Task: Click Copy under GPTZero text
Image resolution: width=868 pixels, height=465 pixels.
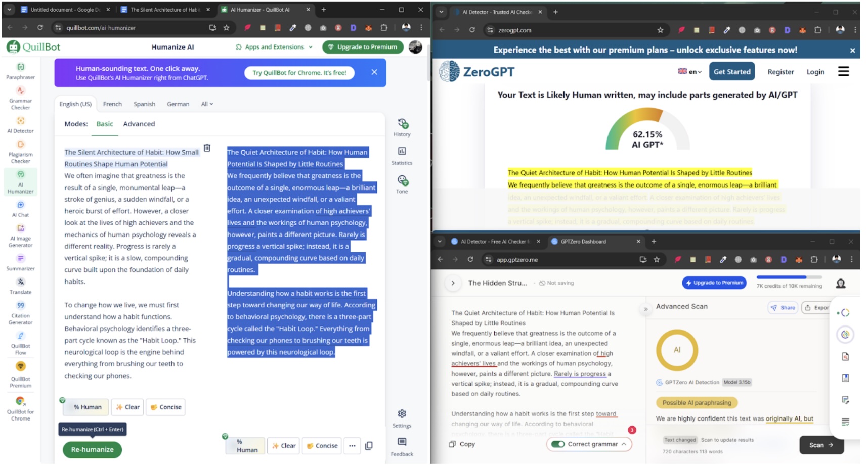Action: 462,444
